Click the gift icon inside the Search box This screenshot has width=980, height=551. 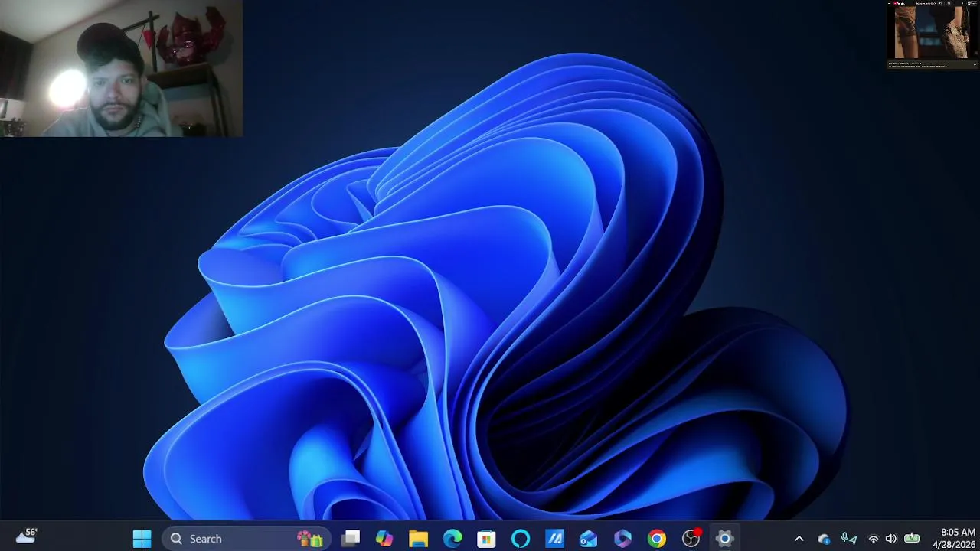pyautogui.click(x=310, y=539)
